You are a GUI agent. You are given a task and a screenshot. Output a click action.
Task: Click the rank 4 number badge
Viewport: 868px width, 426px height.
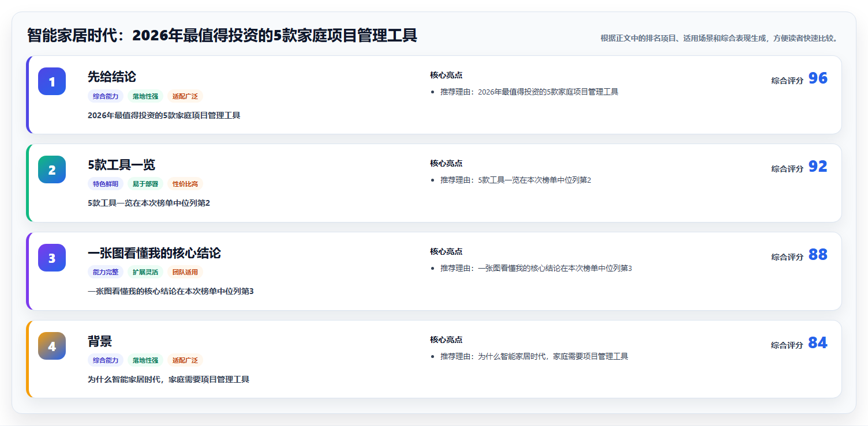(52, 346)
